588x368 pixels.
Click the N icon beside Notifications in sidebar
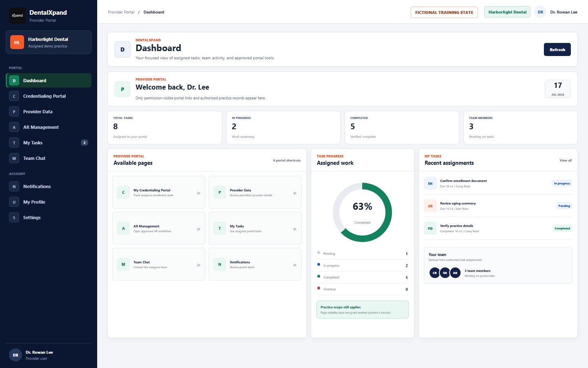[x=14, y=186]
